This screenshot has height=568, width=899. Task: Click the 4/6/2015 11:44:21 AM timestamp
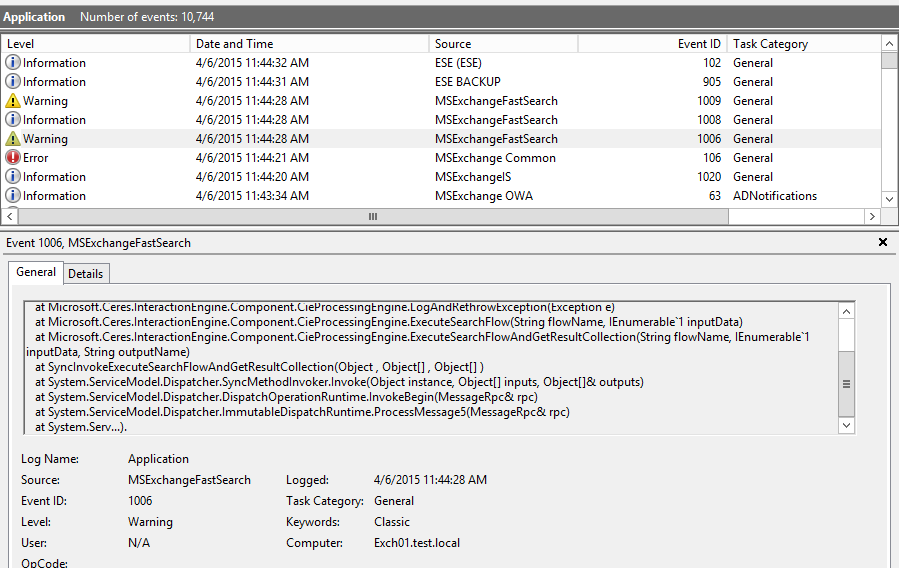coord(252,158)
